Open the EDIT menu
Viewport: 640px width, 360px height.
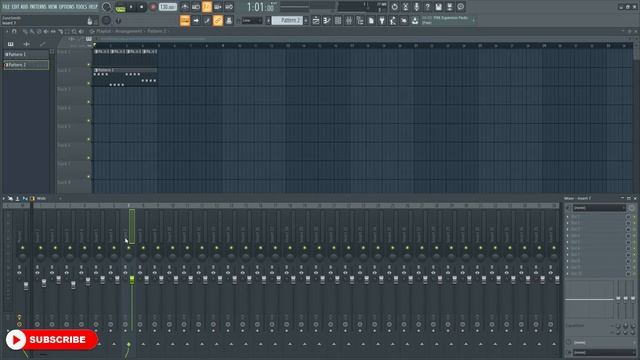click(x=15, y=7)
